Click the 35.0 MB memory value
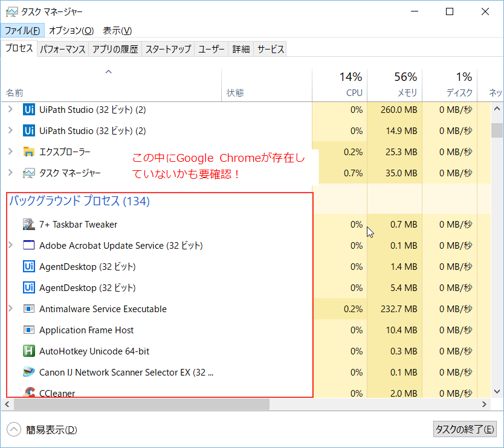The height and width of the screenshot is (448, 504). tap(401, 173)
